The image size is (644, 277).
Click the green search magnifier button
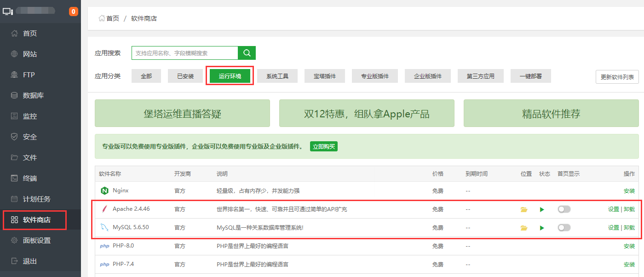(x=247, y=53)
